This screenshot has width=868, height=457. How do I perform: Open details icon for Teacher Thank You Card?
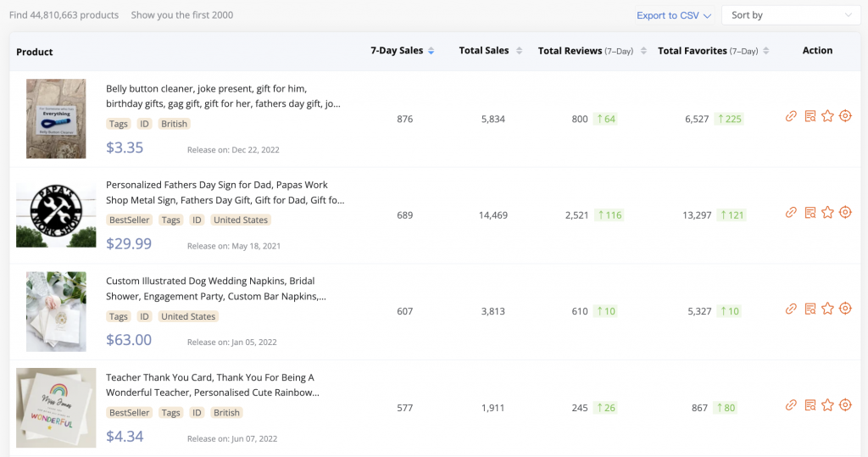pos(810,405)
